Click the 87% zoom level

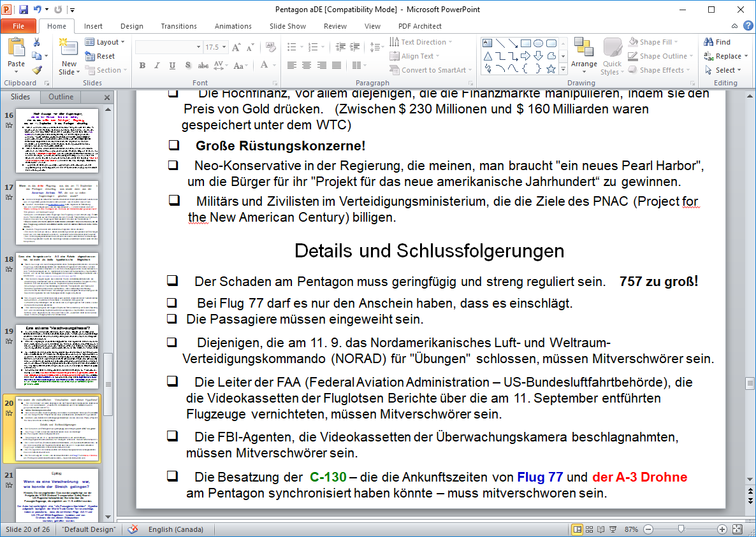click(x=631, y=529)
